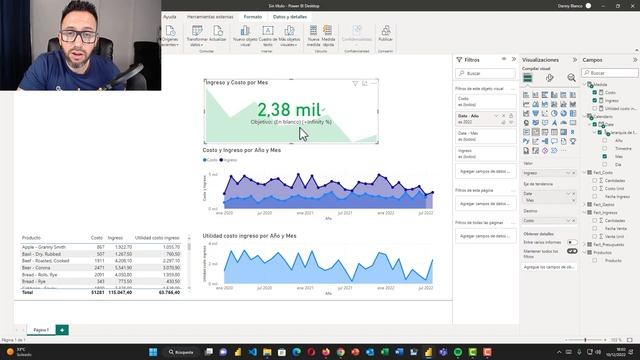640x360 pixels.
Task: Select the Python visual icon
Action: 526,141
